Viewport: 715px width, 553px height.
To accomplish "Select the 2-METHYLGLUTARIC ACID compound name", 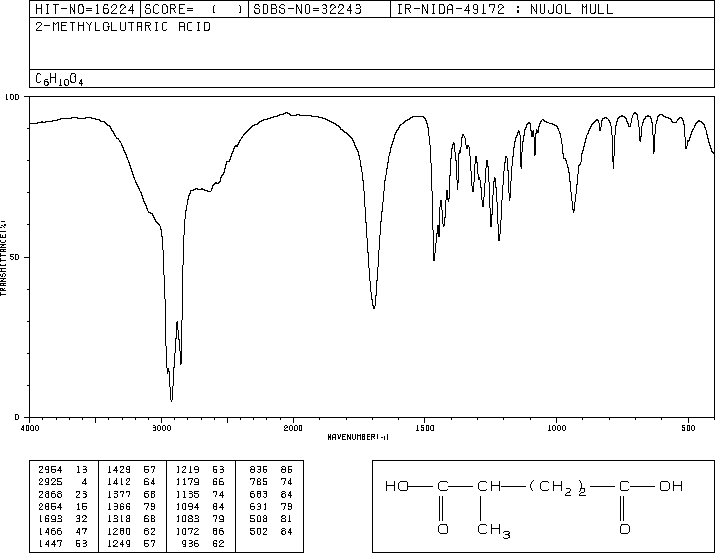I will pyautogui.click(x=123, y=27).
